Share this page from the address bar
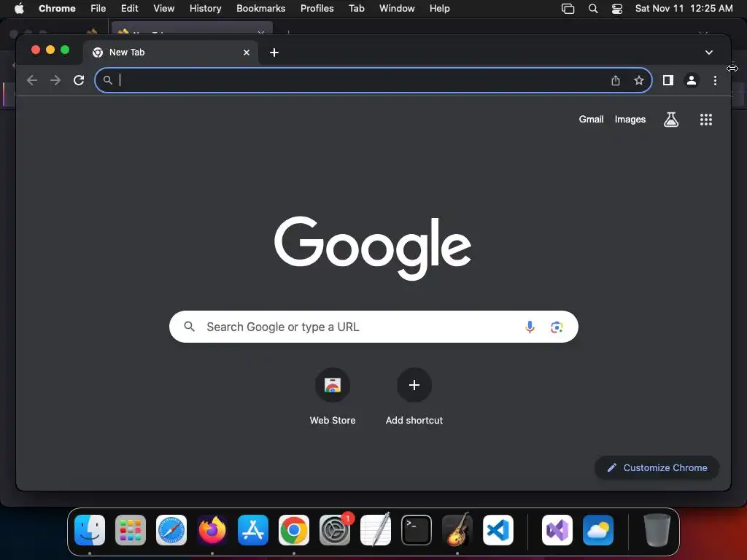Viewport: 747px width, 560px height. [616, 80]
